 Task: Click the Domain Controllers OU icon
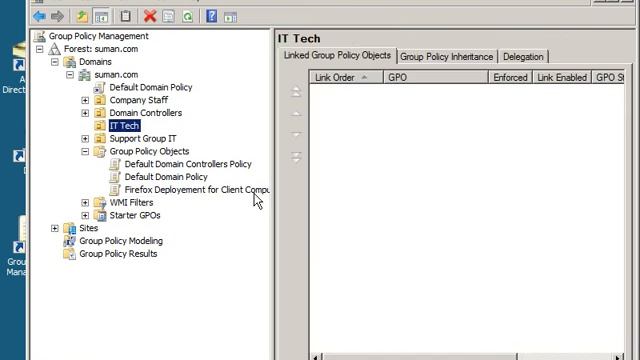tap(100, 113)
